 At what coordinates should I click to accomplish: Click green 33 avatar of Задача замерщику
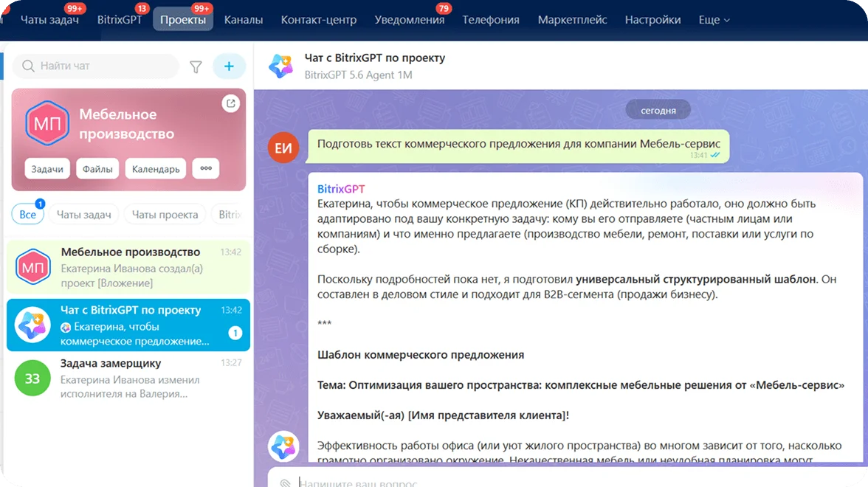point(32,379)
